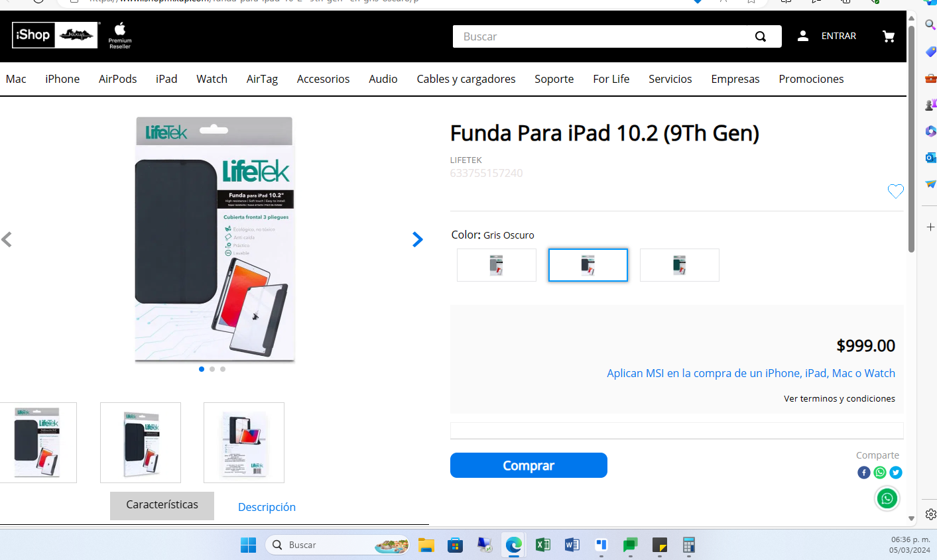Go to second carousel dot indicator

pos(212,369)
